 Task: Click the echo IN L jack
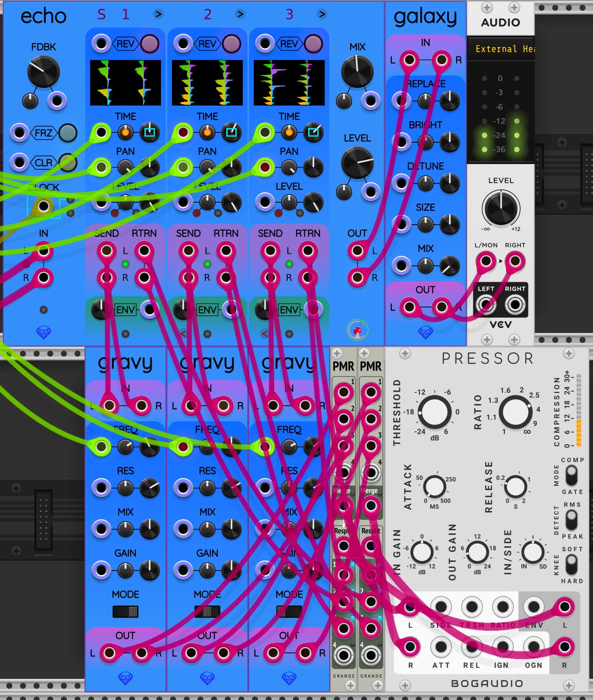click(43, 250)
